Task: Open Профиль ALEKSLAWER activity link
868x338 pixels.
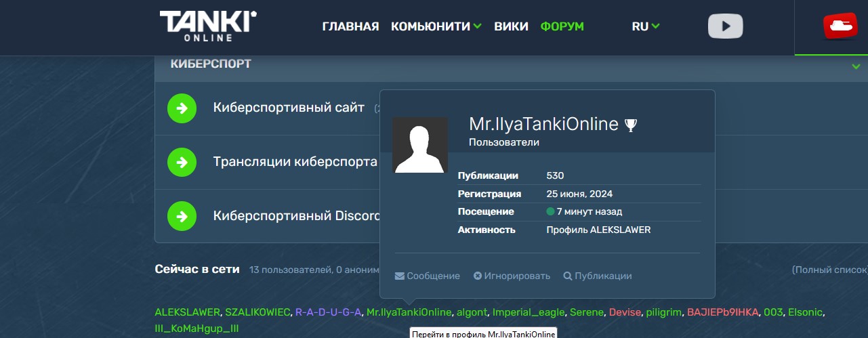Action: [x=598, y=230]
